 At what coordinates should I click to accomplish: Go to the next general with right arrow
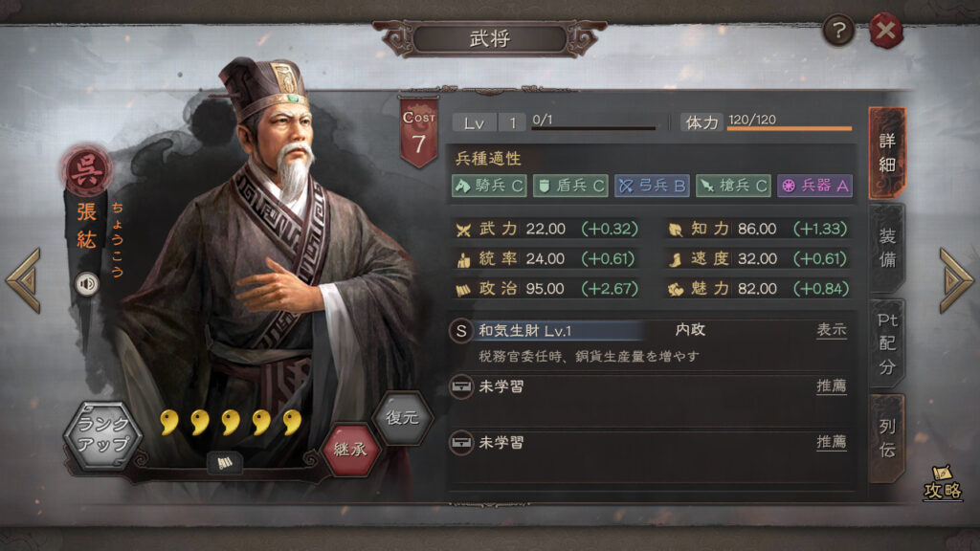[x=956, y=280]
